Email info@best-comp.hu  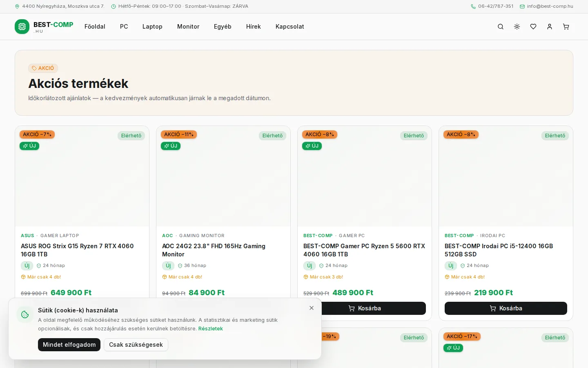(x=550, y=7)
